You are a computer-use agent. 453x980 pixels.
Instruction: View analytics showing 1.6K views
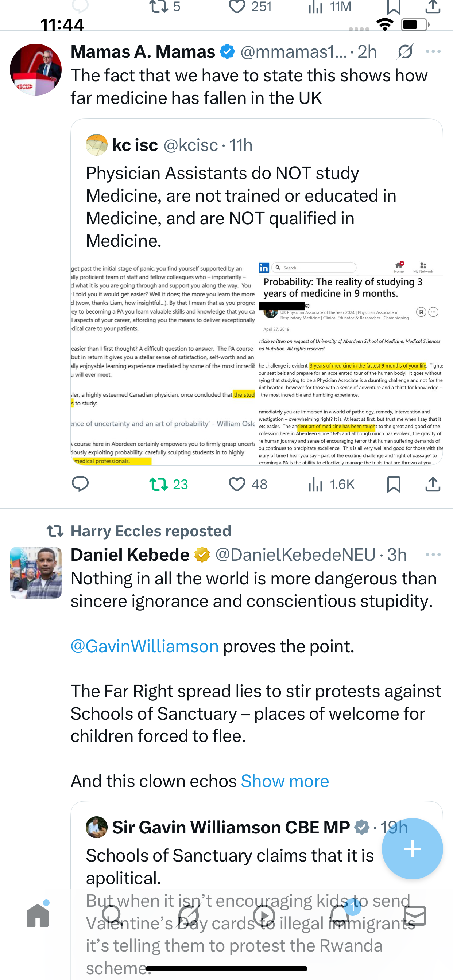[x=330, y=484]
